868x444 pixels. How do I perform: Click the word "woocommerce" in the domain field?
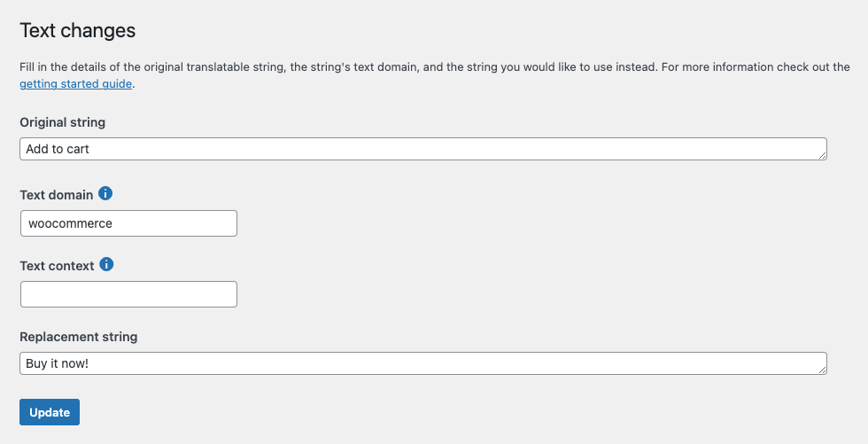[x=70, y=223]
